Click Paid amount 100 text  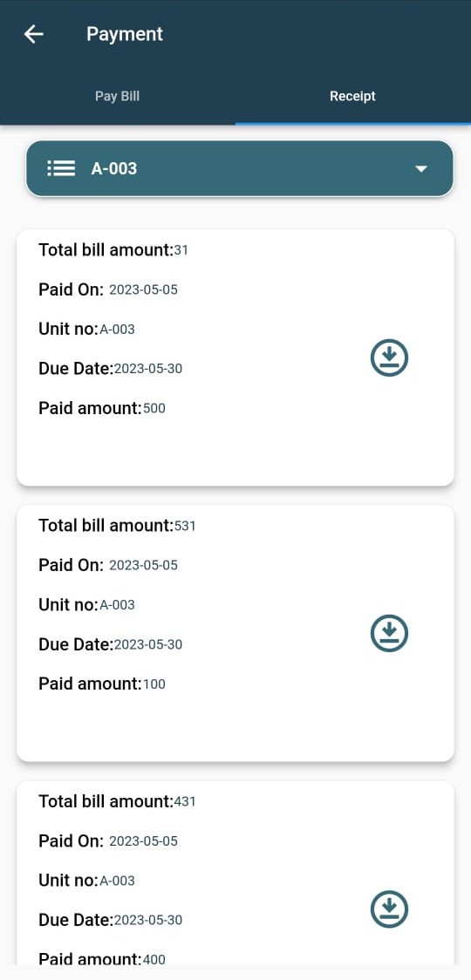click(x=102, y=684)
